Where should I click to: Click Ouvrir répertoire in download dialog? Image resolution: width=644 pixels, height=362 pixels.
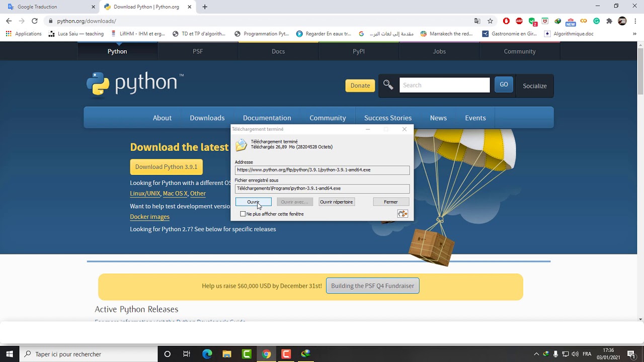coord(336,202)
